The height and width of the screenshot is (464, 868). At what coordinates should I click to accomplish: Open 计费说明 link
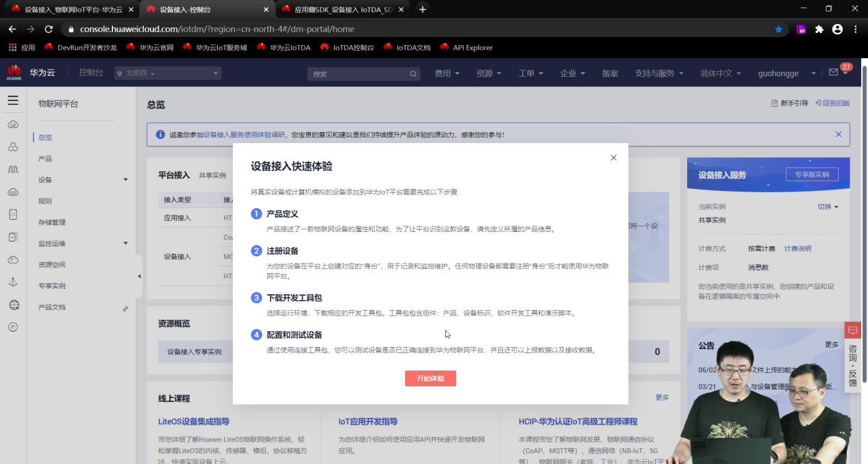click(797, 248)
